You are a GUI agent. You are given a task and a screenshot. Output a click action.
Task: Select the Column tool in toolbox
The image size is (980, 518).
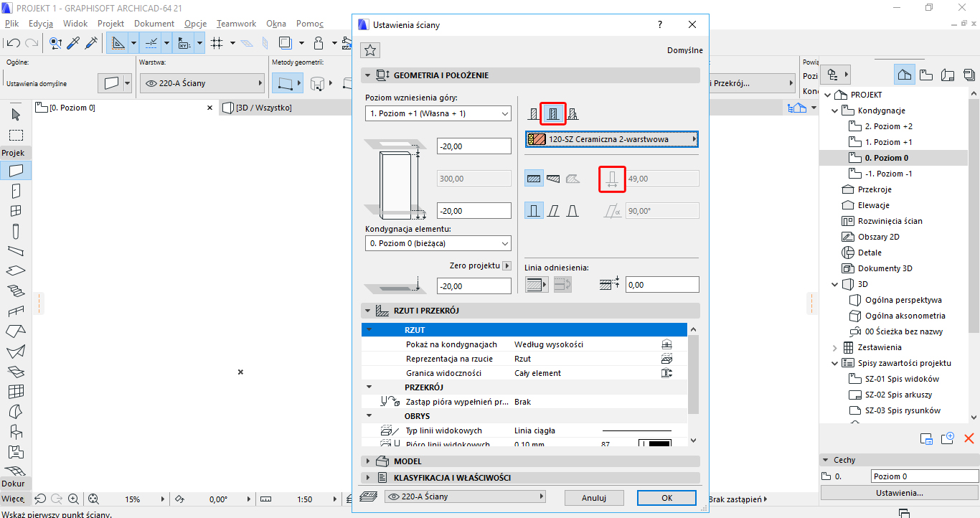pos(16,231)
